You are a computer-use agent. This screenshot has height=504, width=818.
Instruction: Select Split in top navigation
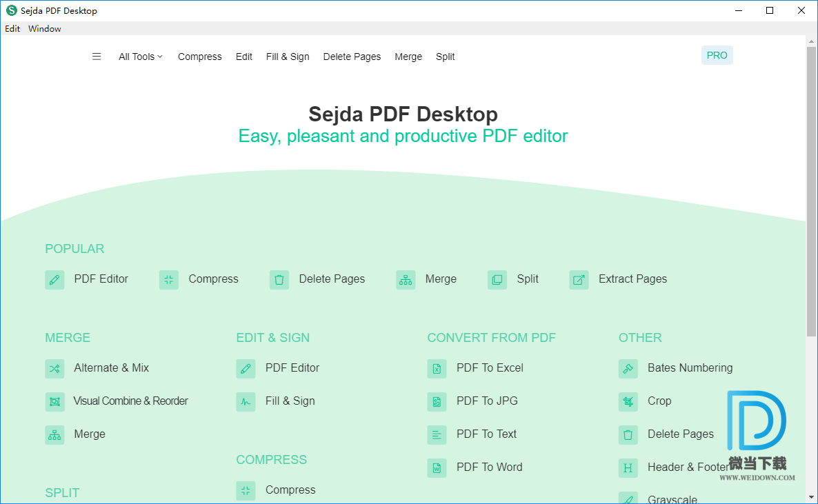tap(446, 57)
